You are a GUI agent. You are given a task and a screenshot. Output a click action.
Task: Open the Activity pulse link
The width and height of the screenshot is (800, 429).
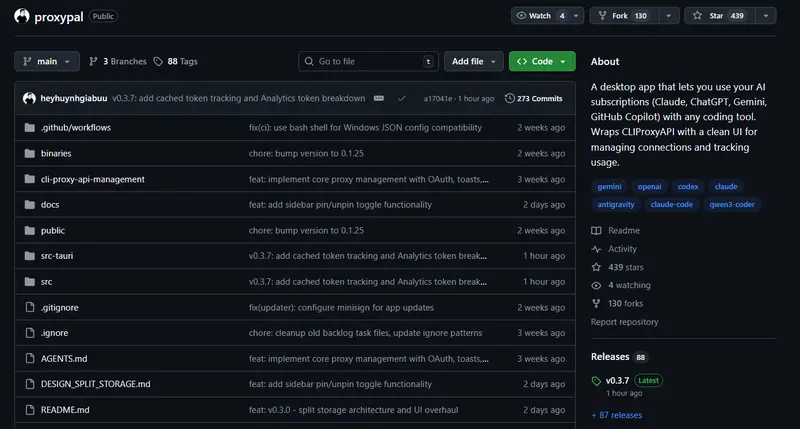(621, 249)
